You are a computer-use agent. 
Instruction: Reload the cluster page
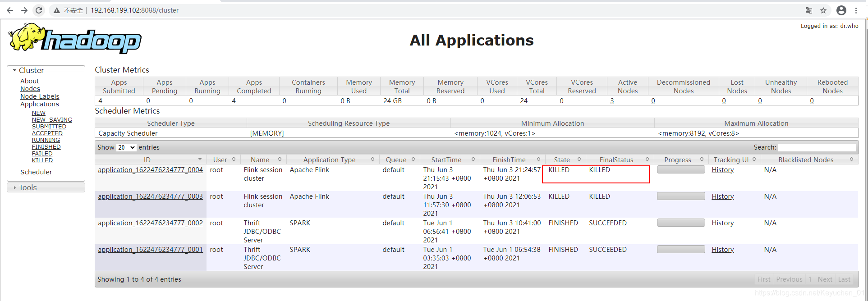click(x=39, y=10)
